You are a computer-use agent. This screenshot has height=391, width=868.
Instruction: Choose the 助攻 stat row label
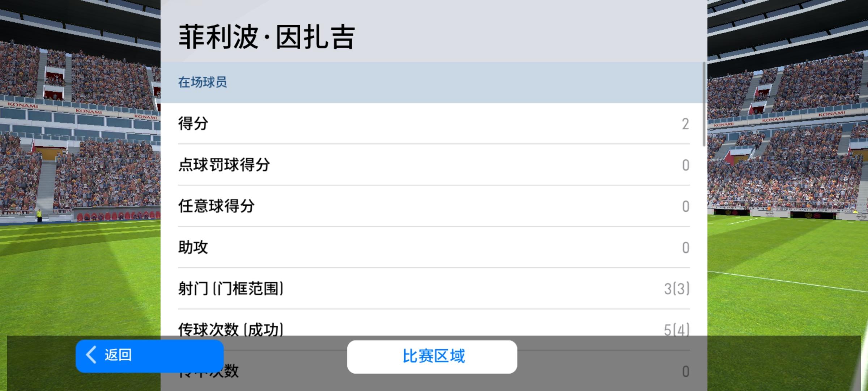(193, 248)
